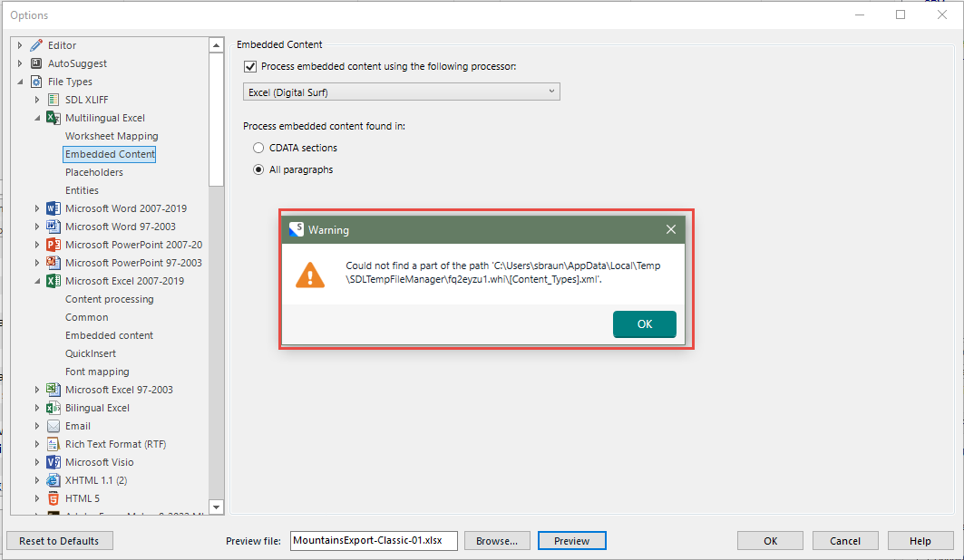This screenshot has width=964, height=560.
Task: Select Worksheet Mapping tree item
Action: 112,136
